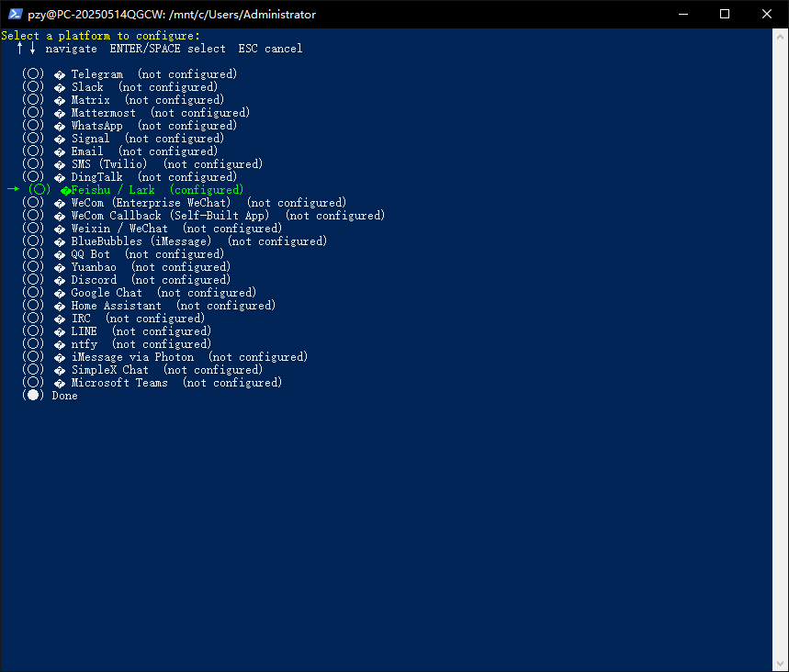Click the diamond icon next to Matrix
This screenshot has height=672, width=789.
point(60,101)
